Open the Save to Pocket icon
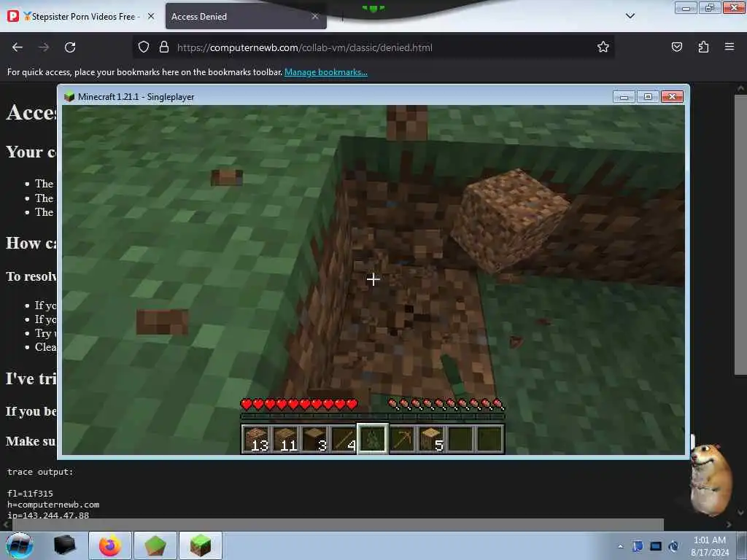747x560 pixels. coord(676,47)
